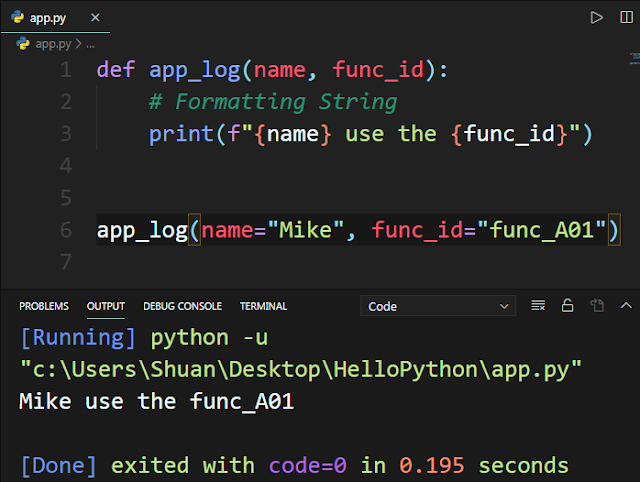Image resolution: width=640 pixels, height=482 pixels.
Task: Click '# Formatting String' comment
Action: click(x=273, y=102)
